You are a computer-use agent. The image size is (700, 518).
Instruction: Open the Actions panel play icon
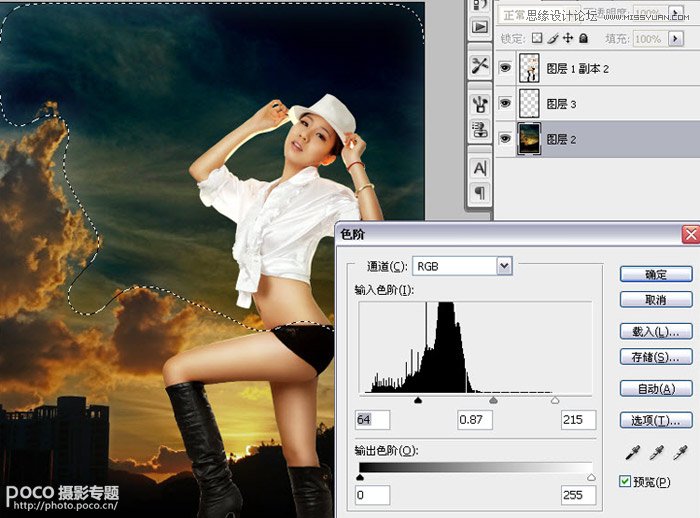[x=480, y=27]
